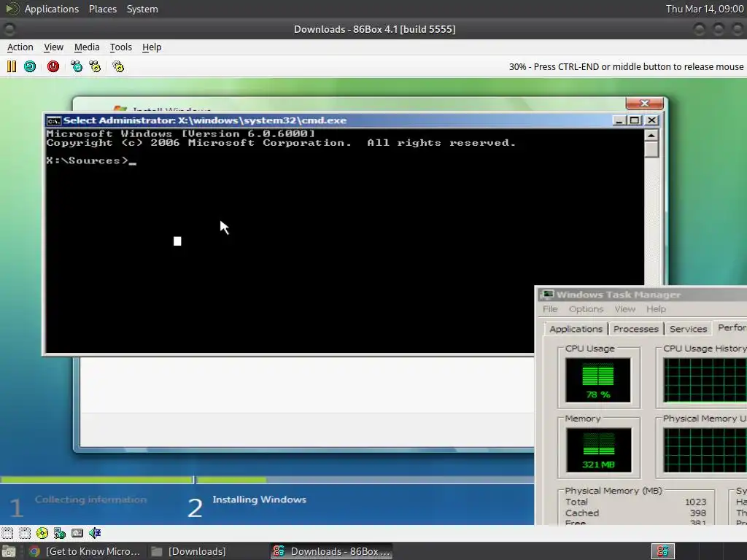Open the Tools menu in 86Box
This screenshot has height=560, width=747.
(120, 47)
